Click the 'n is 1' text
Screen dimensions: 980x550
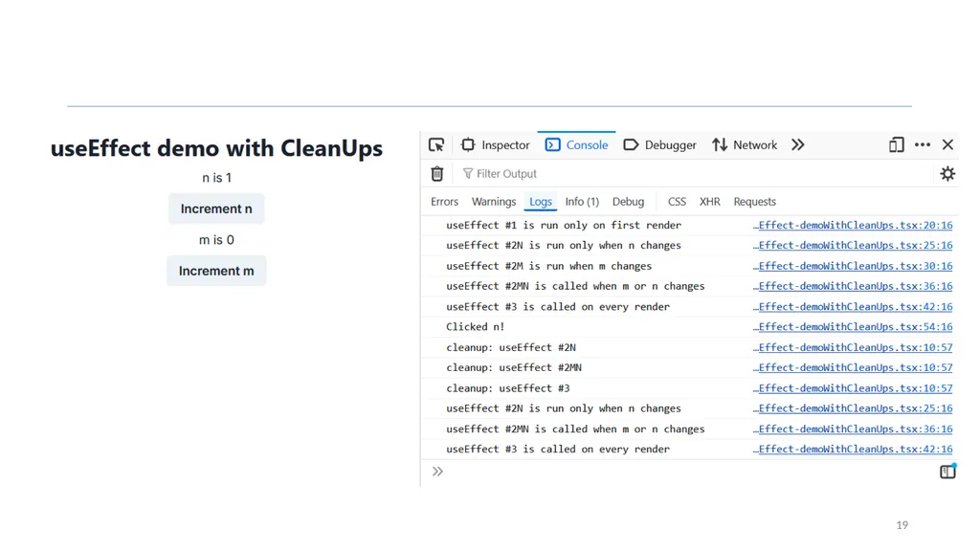[217, 178]
